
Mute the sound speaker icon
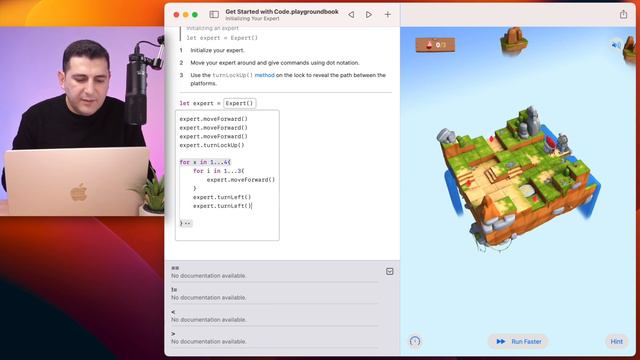[616, 45]
